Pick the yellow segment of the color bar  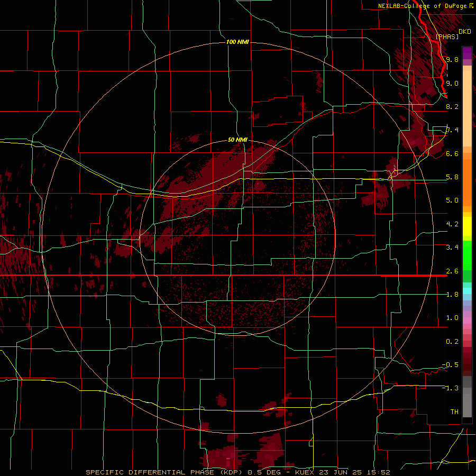467,226
